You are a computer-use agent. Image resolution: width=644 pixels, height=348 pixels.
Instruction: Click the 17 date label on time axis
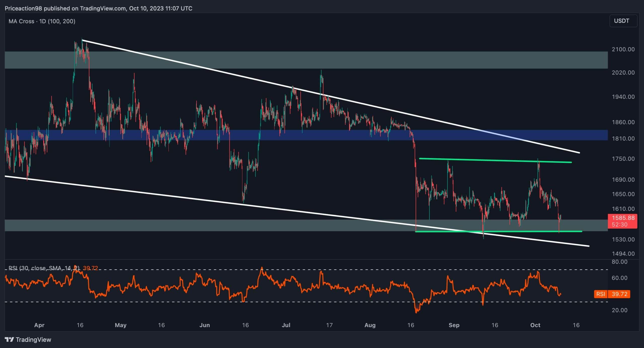point(329,325)
